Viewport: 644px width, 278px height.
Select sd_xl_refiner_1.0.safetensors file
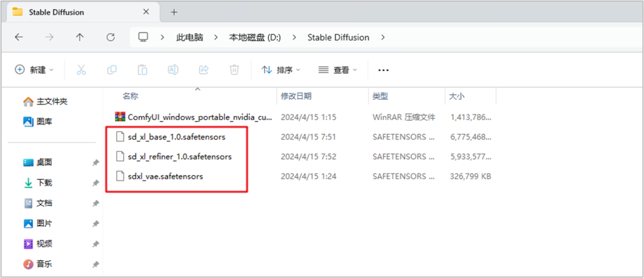180,157
